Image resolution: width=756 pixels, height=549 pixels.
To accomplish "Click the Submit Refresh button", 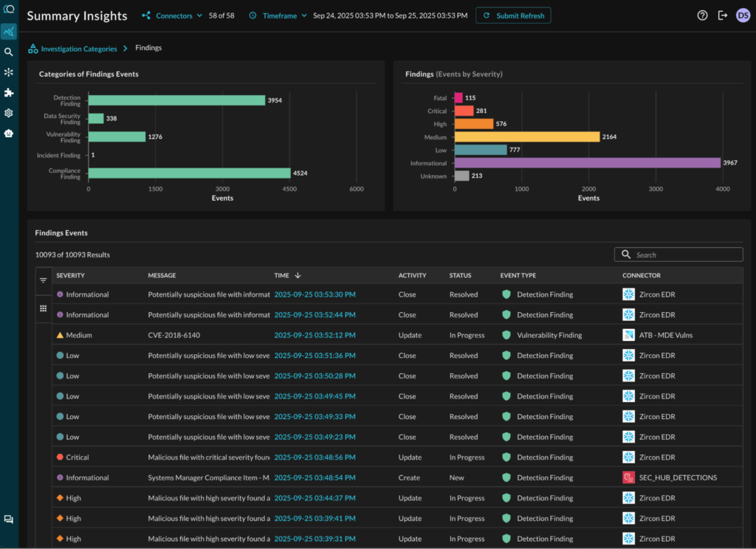I will click(x=513, y=15).
